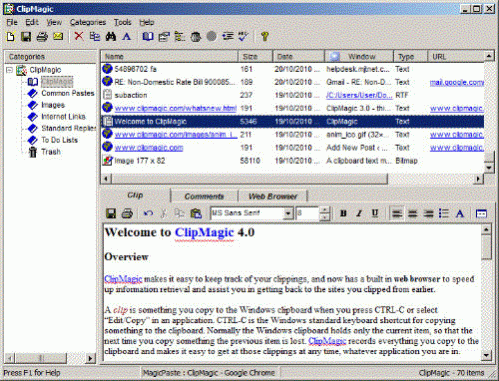499x381 pixels.
Task: Click the clip list horizontal scrollbar thumb
Action: tap(249, 179)
